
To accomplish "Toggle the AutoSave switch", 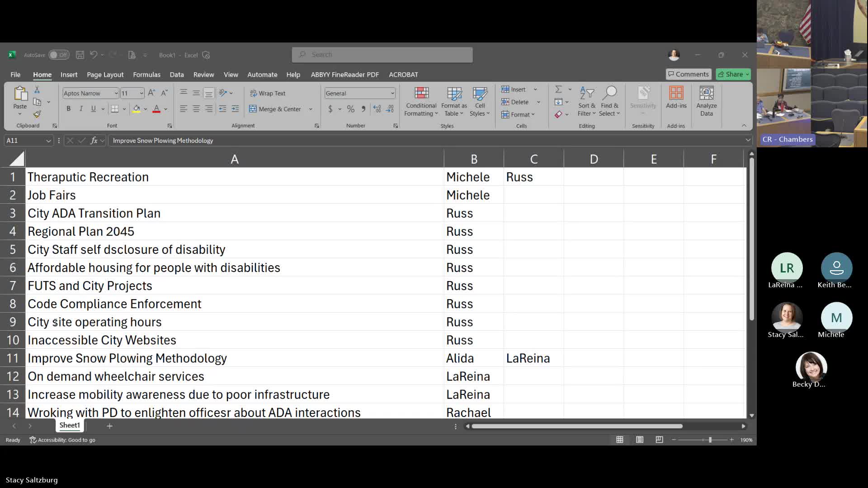I will click(x=59, y=55).
